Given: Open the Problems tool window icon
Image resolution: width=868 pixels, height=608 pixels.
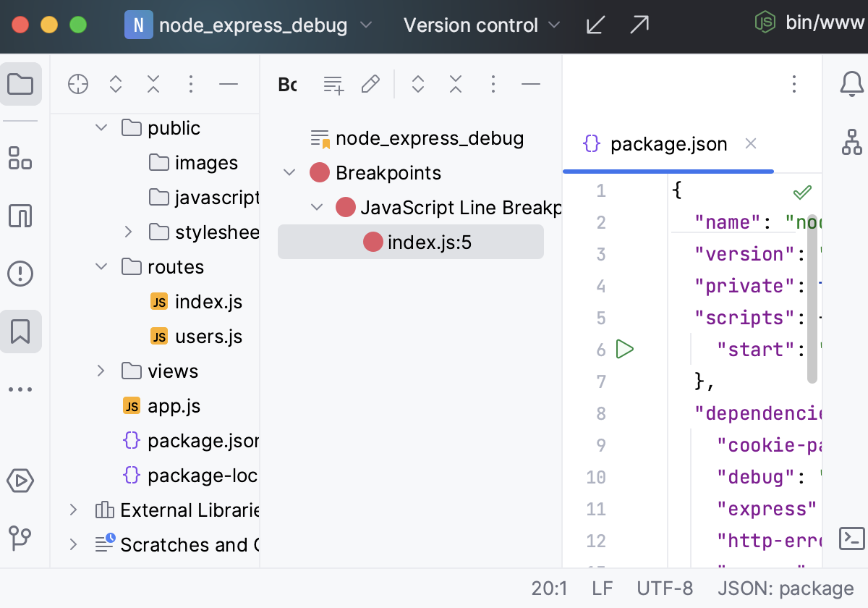Looking at the screenshot, I should (20, 274).
